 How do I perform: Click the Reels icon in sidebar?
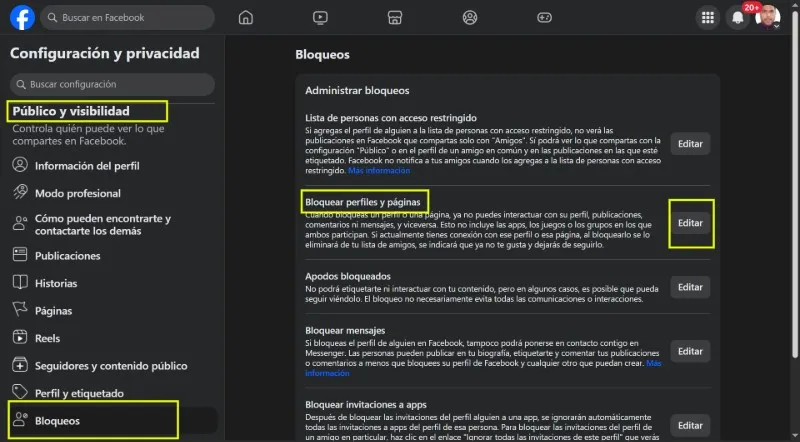coord(20,337)
